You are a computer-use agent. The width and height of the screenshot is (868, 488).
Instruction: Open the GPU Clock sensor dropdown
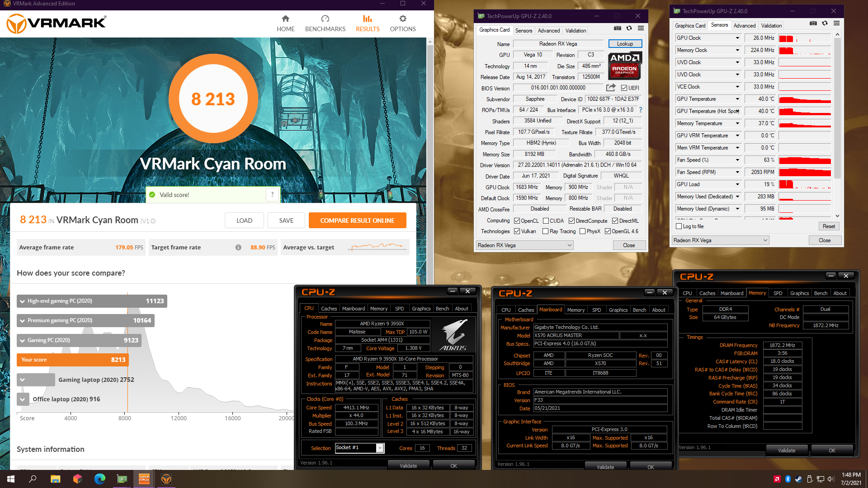click(x=737, y=38)
